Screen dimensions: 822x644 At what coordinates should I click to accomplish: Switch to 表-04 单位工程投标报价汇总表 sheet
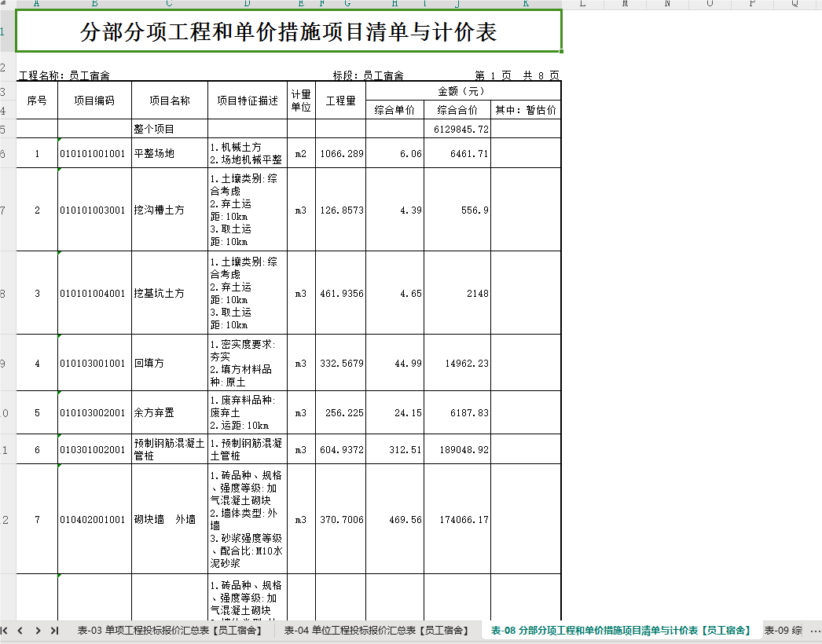(x=376, y=631)
